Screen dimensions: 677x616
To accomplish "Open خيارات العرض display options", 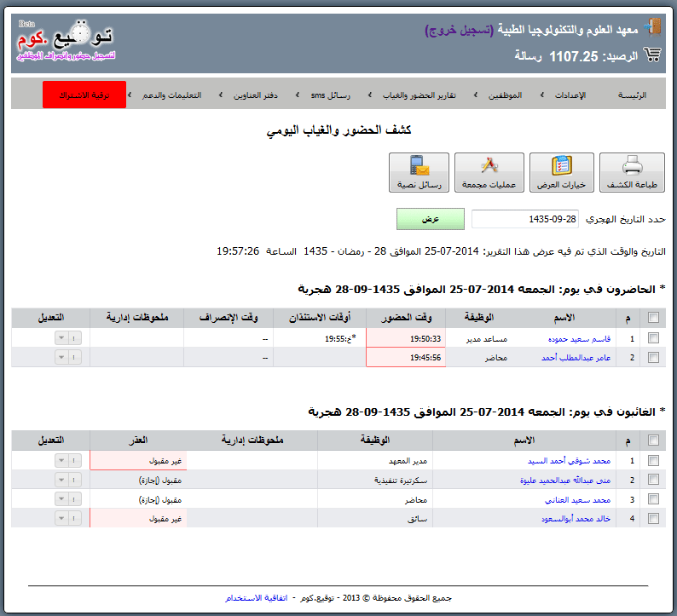I will [x=562, y=173].
